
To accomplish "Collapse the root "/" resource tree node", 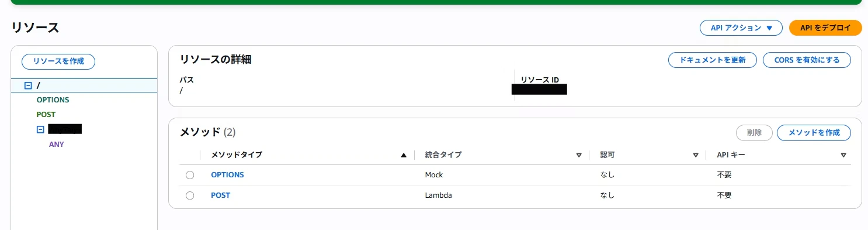I will (x=27, y=85).
